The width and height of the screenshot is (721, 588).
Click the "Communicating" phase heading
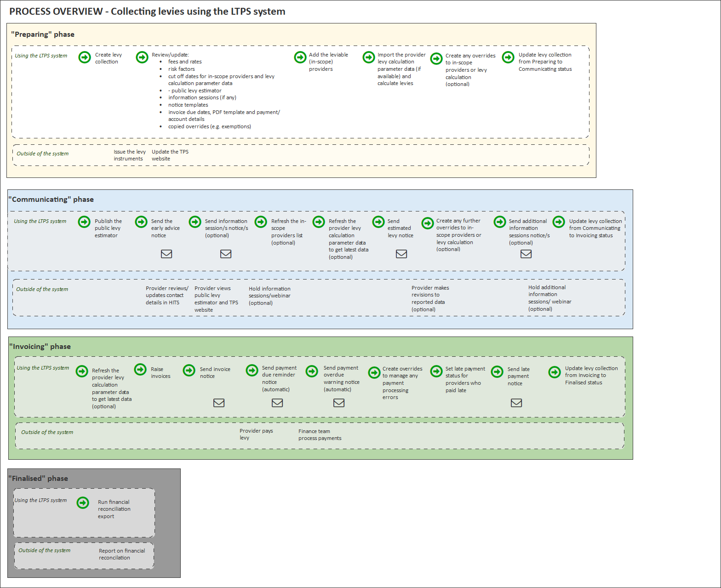click(51, 200)
